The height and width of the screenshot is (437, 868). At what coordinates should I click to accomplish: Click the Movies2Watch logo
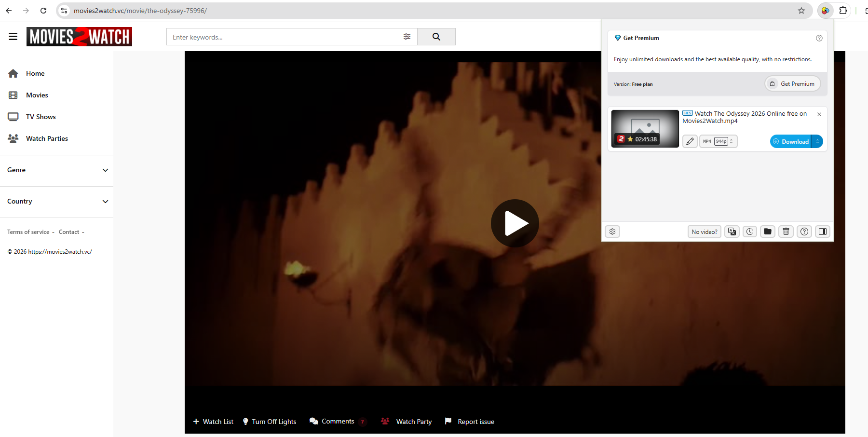pyautogui.click(x=79, y=37)
